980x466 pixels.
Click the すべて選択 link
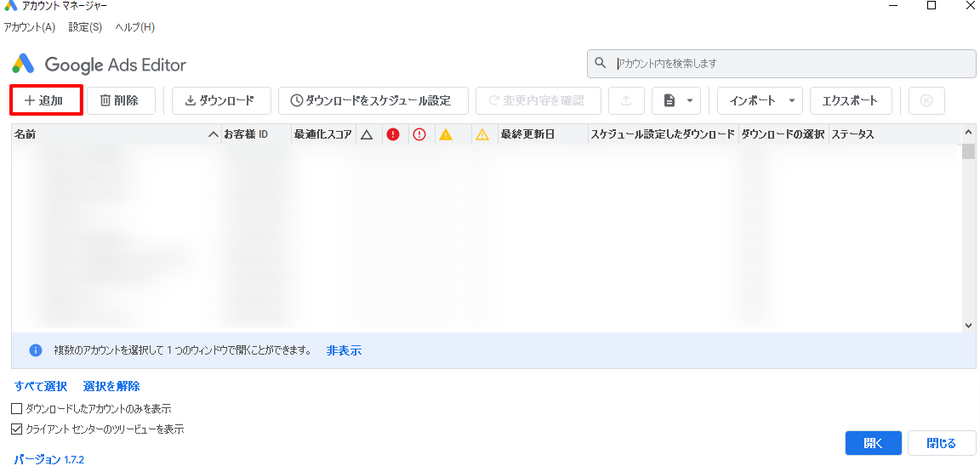(41, 386)
